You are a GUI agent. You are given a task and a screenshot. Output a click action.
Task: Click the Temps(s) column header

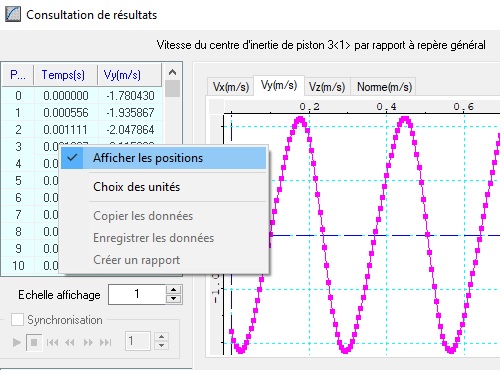65,75
